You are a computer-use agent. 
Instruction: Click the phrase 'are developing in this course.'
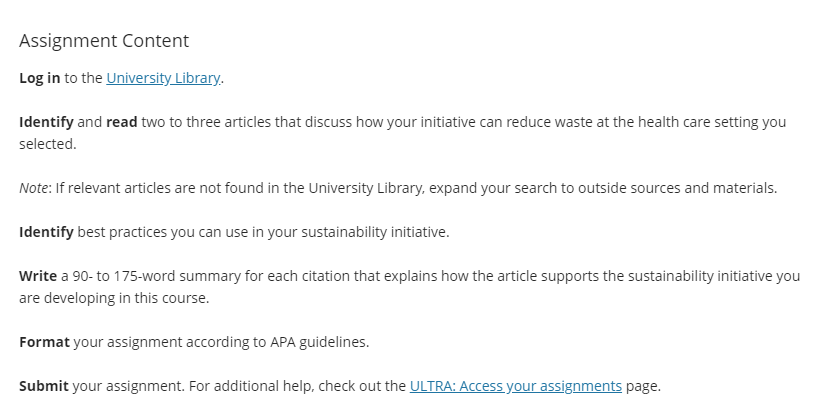coord(114,298)
